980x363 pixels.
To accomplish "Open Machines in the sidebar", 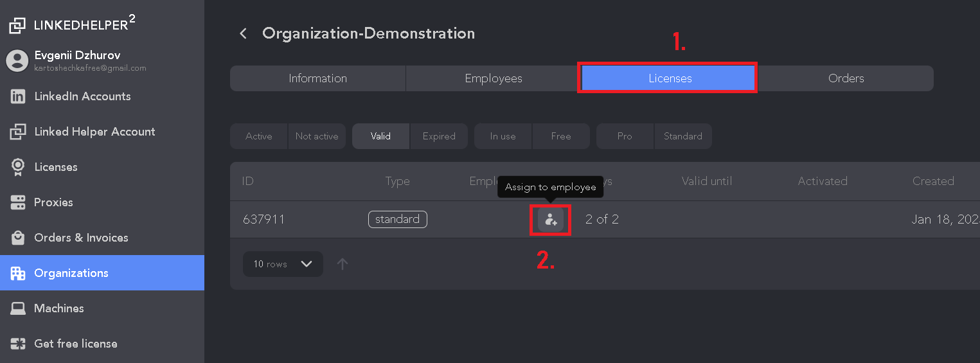I will point(102,308).
